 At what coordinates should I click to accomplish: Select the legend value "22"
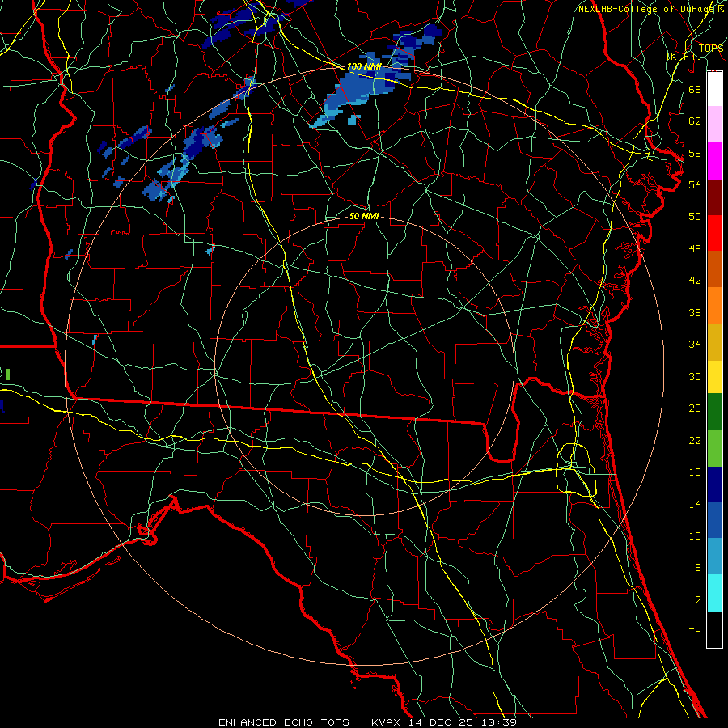pyautogui.click(x=695, y=441)
